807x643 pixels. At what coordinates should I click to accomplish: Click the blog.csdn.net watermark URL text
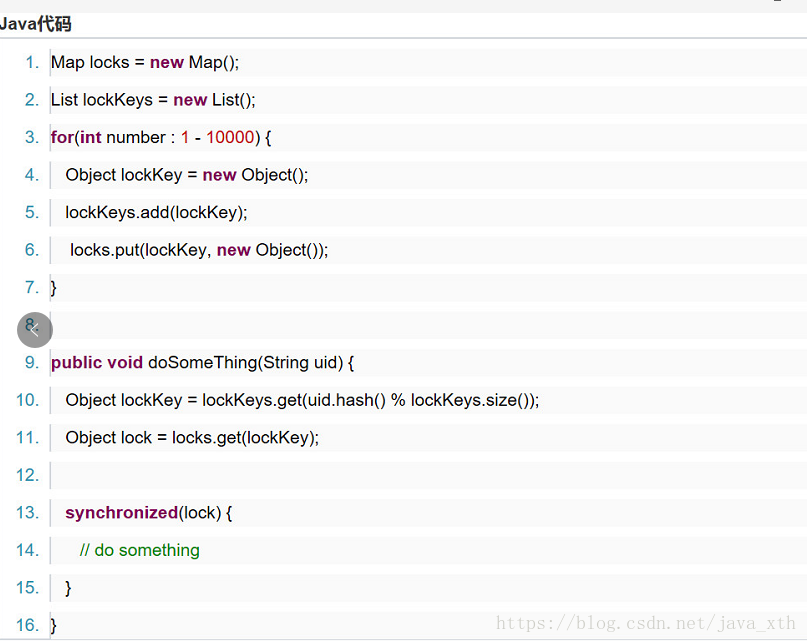[x=645, y=623]
